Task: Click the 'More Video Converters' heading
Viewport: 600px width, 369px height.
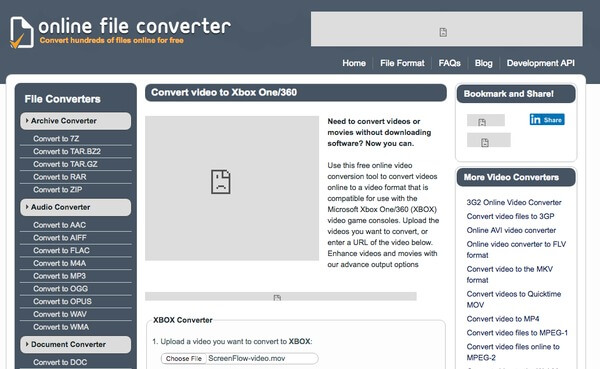Action: click(511, 177)
